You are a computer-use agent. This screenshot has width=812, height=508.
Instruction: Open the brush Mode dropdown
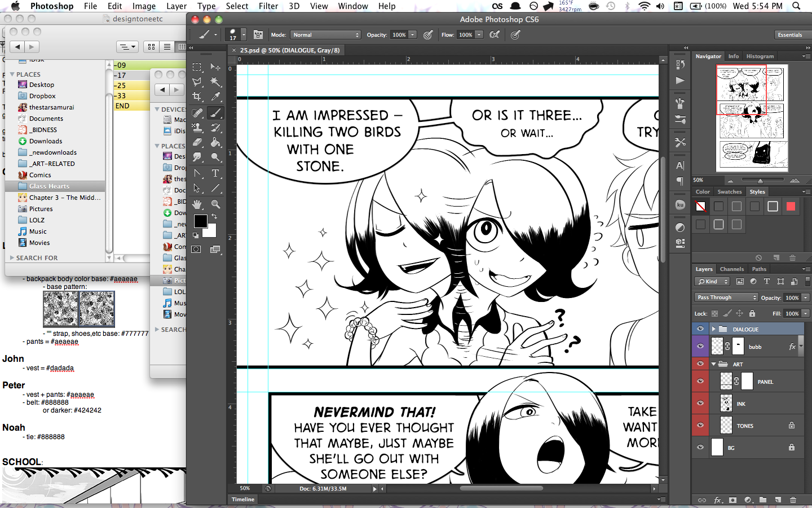pos(325,35)
